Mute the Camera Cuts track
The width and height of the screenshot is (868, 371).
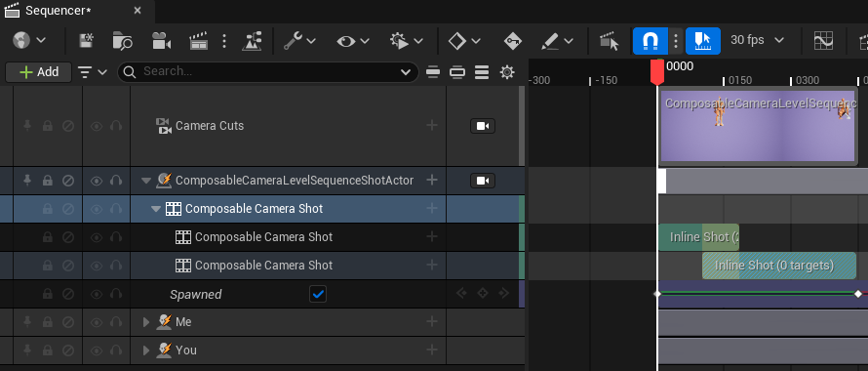click(x=68, y=127)
